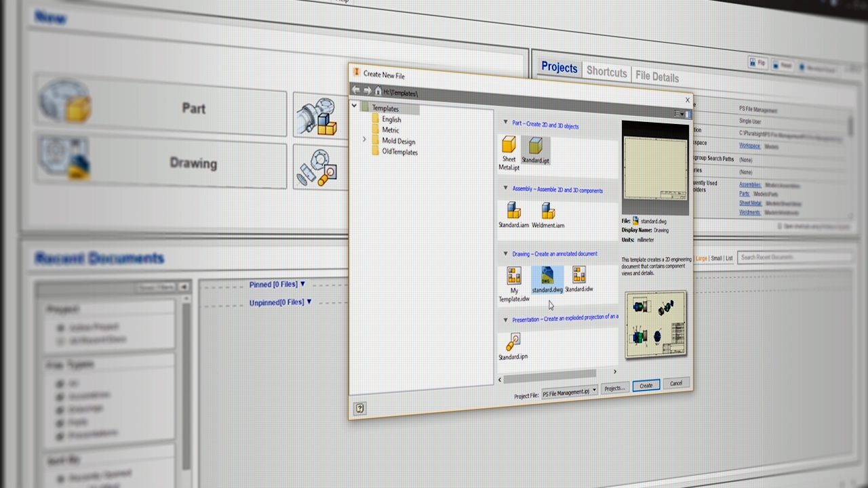Viewport: 868px width, 488px height.
Task: Select the My Template.idw drawing template
Action: click(x=514, y=283)
